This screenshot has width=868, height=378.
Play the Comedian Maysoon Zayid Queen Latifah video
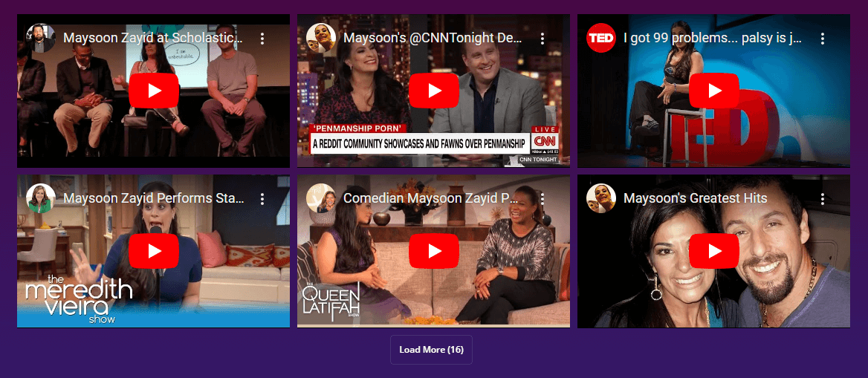[434, 251]
